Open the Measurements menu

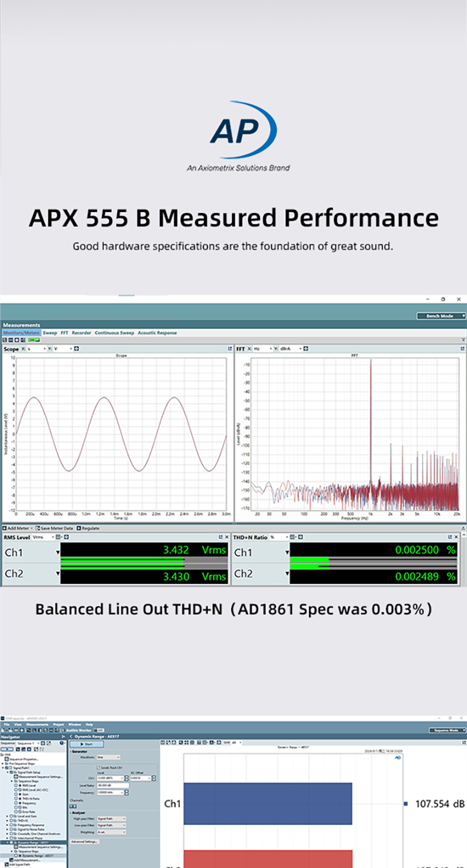[37, 724]
